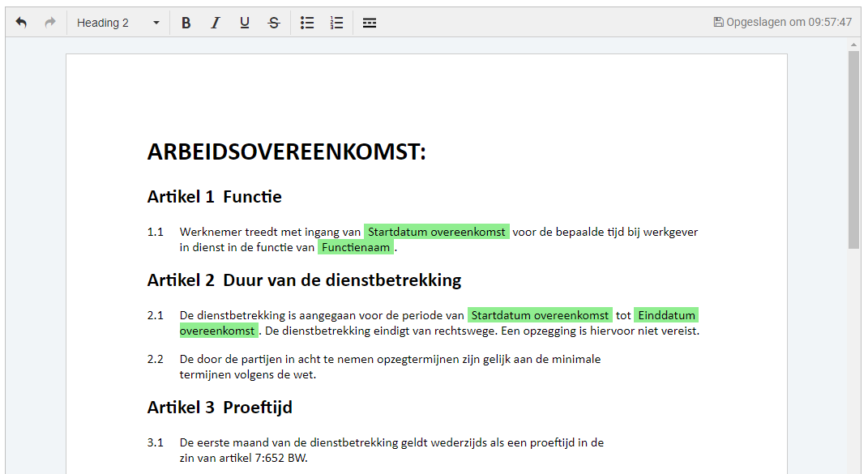
Task: Click the 'Opgeslagen om 09:57:47' save status
Action: point(782,23)
